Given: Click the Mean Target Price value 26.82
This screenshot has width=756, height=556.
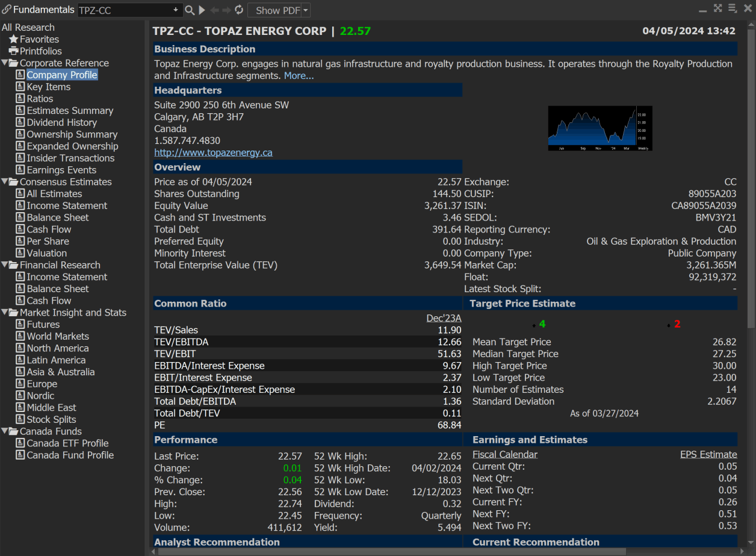Looking at the screenshot, I should click(x=725, y=342).
